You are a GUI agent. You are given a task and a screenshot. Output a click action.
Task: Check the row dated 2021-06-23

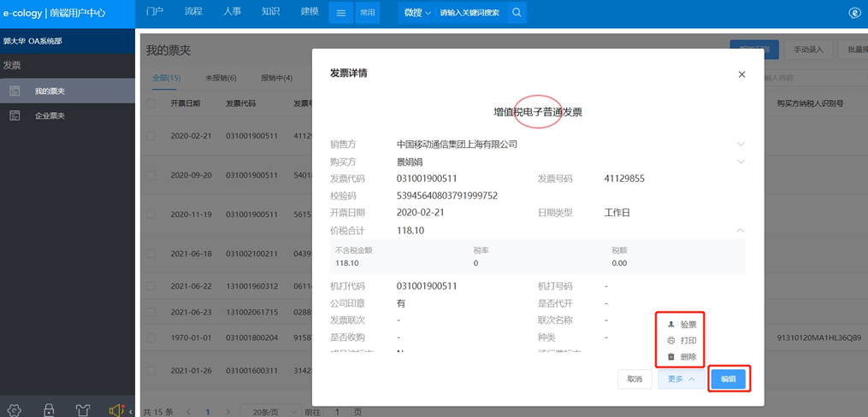(x=151, y=312)
